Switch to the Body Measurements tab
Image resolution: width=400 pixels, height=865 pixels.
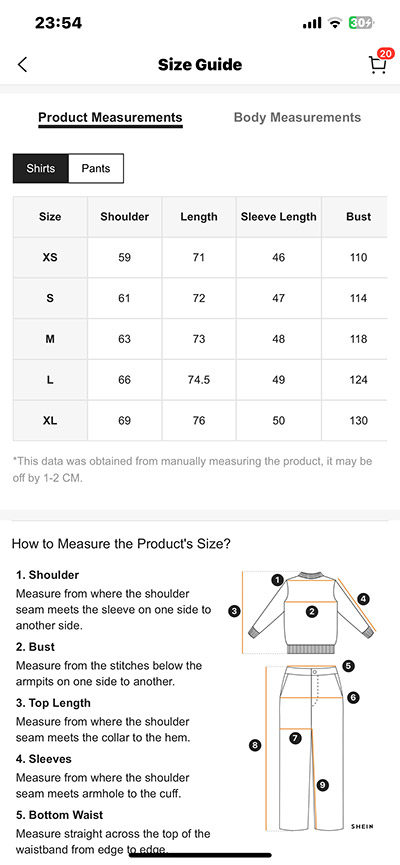pyautogui.click(x=297, y=118)
